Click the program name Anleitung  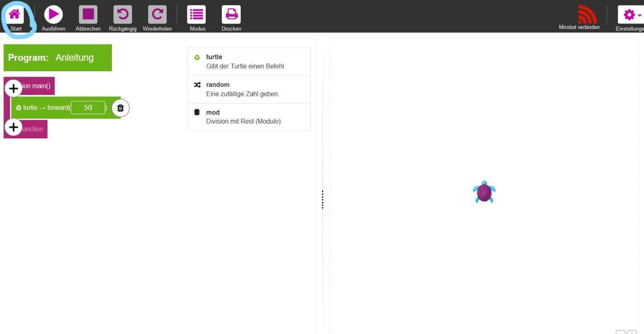[x=75, y=58]
